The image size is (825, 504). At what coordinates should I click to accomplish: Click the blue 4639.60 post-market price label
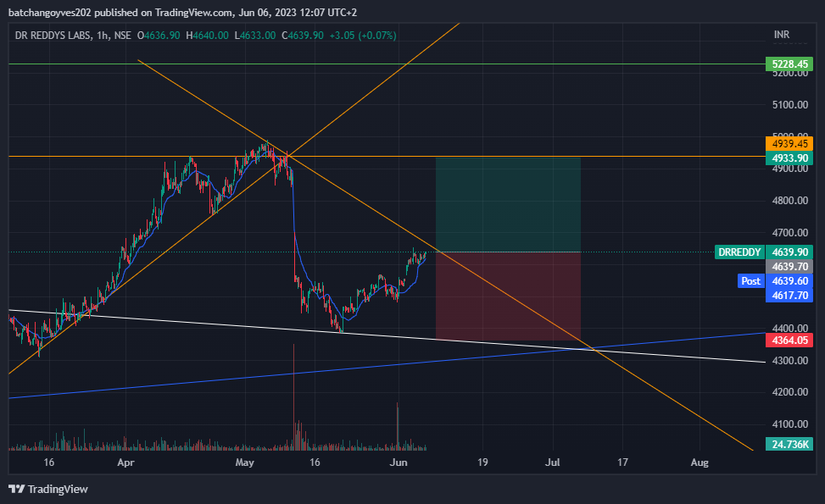click(x=789, y=280)
